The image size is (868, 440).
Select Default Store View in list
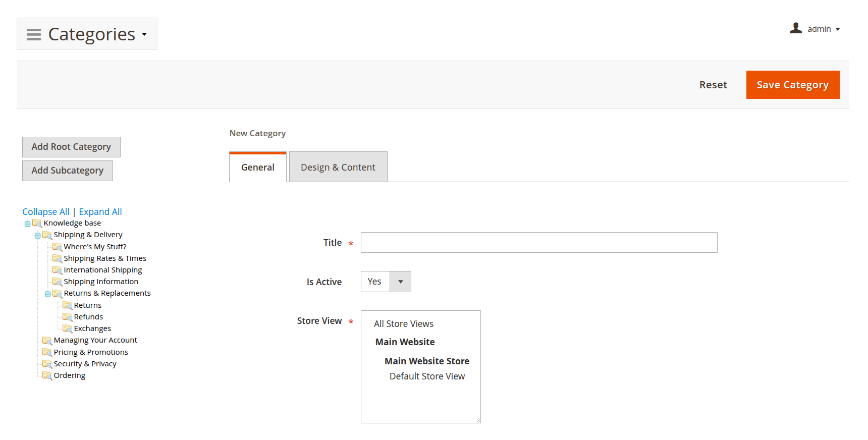point(427,376)
